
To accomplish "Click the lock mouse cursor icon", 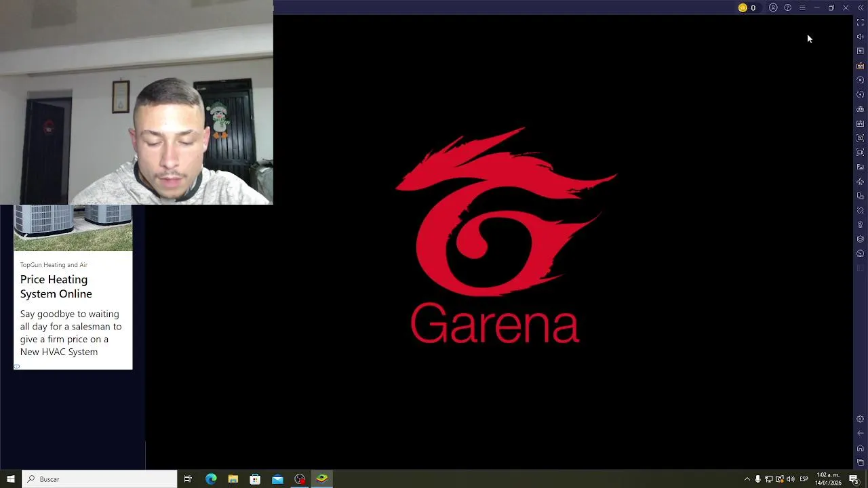I will pyautogui.click(x=861, y=52).
